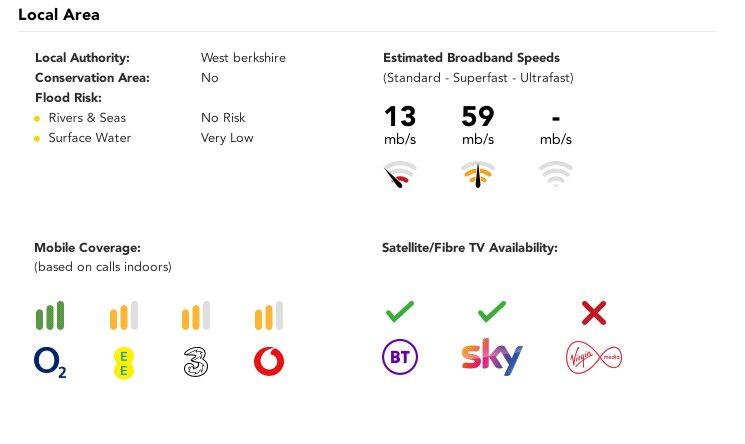The image size is (745, 444).
Task: Click the 59 mb/s superfast speed value
Action: pyautogui.click(x=478, y=118)
